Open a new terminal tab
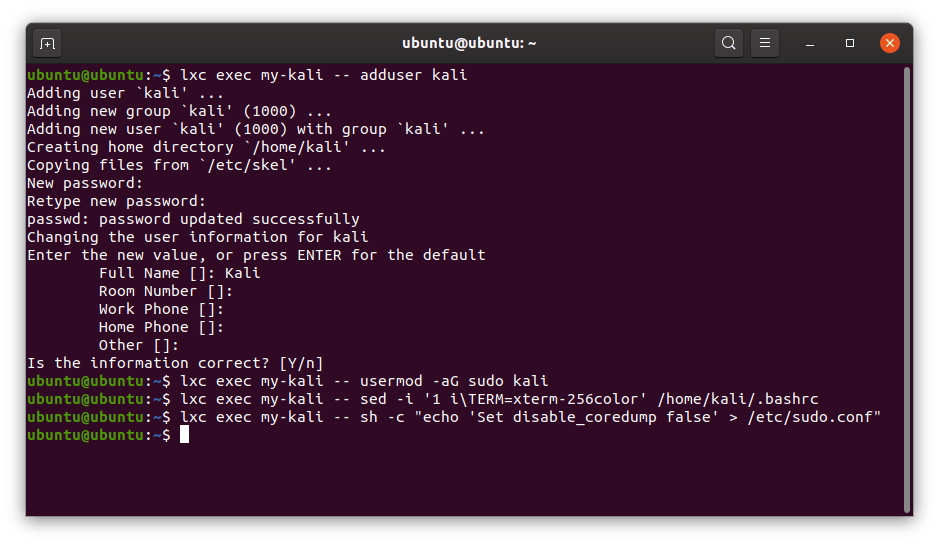939x545 pixels. click(x=47, y=43)
